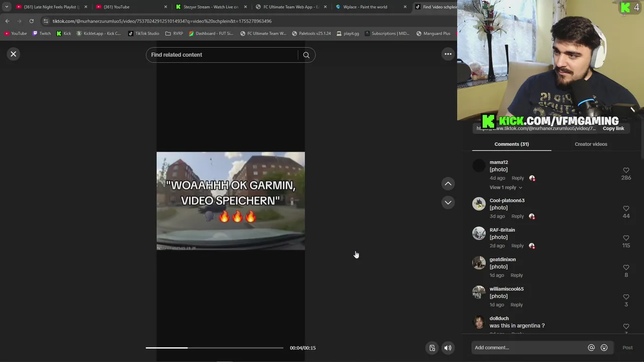Image resolution: width=644 pixels, height=362 pixels.
Task: Open the three-dots more options menu
Action: pyautogui.click(x=448, y=54)
